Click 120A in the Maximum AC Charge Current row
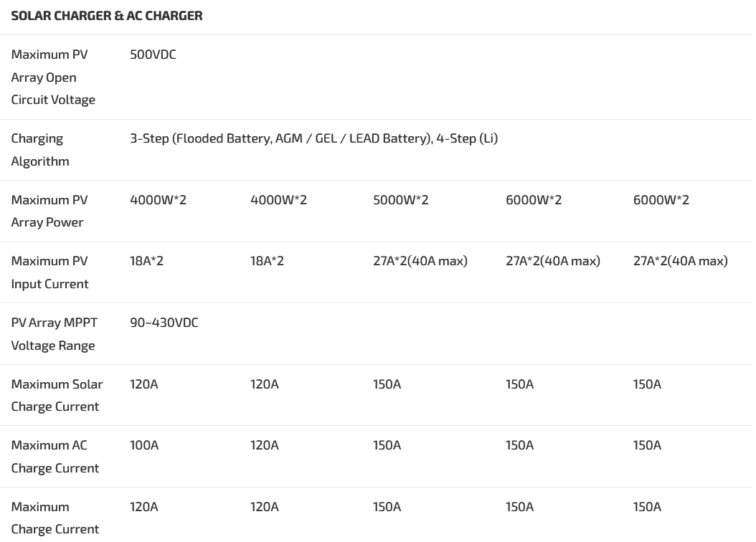The height and width of the screenshot is (542, 756). pos(264,445)
